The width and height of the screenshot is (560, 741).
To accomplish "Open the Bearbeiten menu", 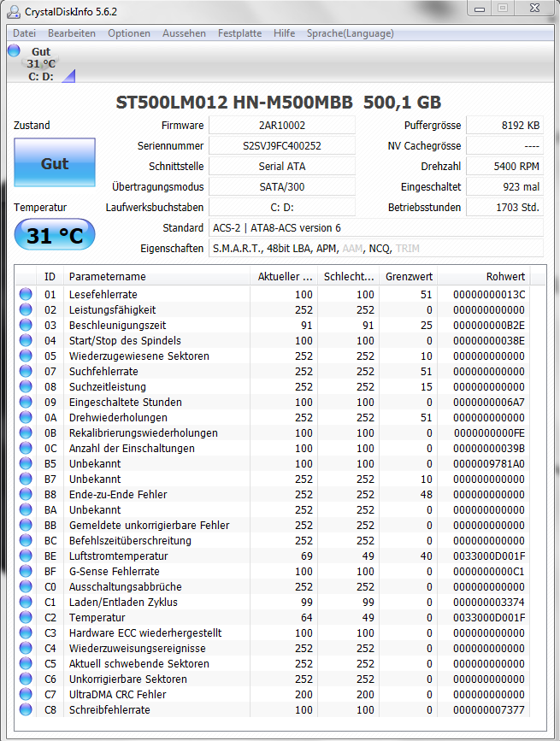I will click(71, 33).
